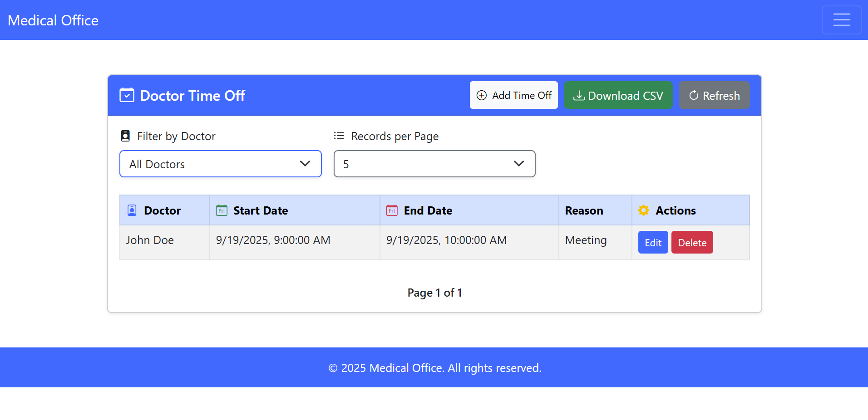Go to Medical Office home brand link

click(53, 20)
